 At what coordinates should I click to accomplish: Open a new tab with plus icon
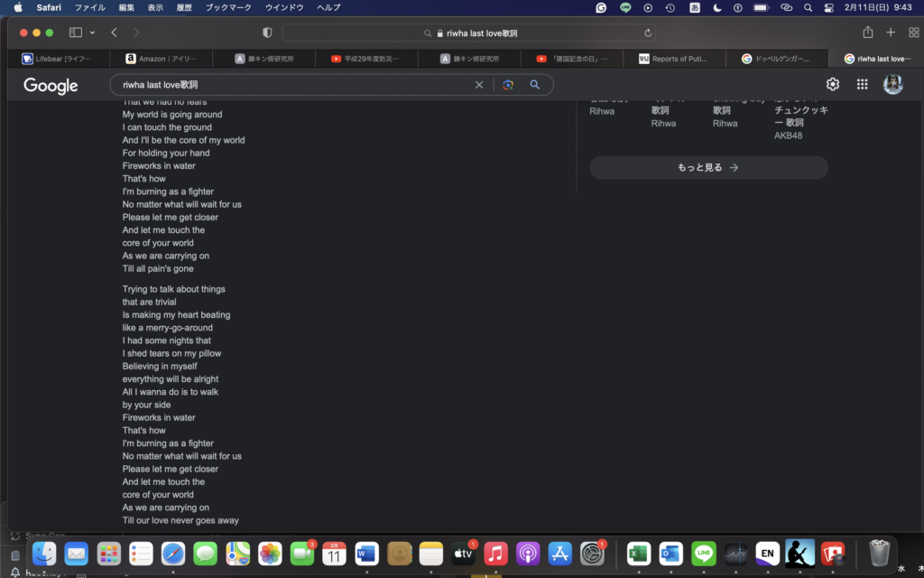pyautogui.click(x=891, y=33)
